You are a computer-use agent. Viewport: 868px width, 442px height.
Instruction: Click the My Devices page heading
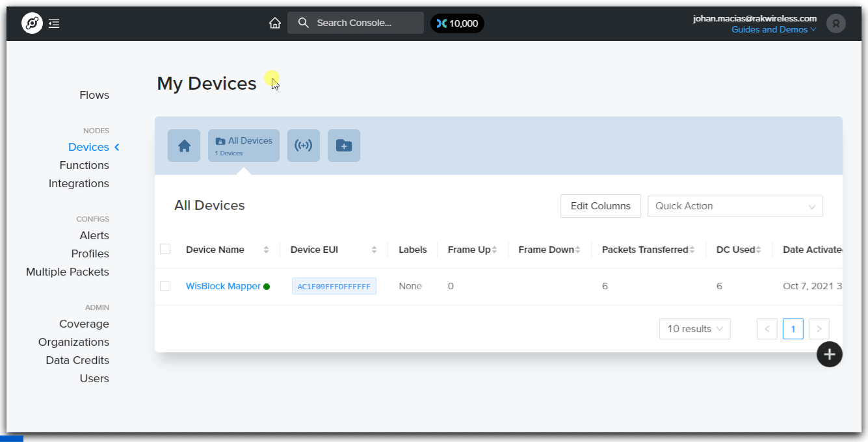tap(207, 84)
